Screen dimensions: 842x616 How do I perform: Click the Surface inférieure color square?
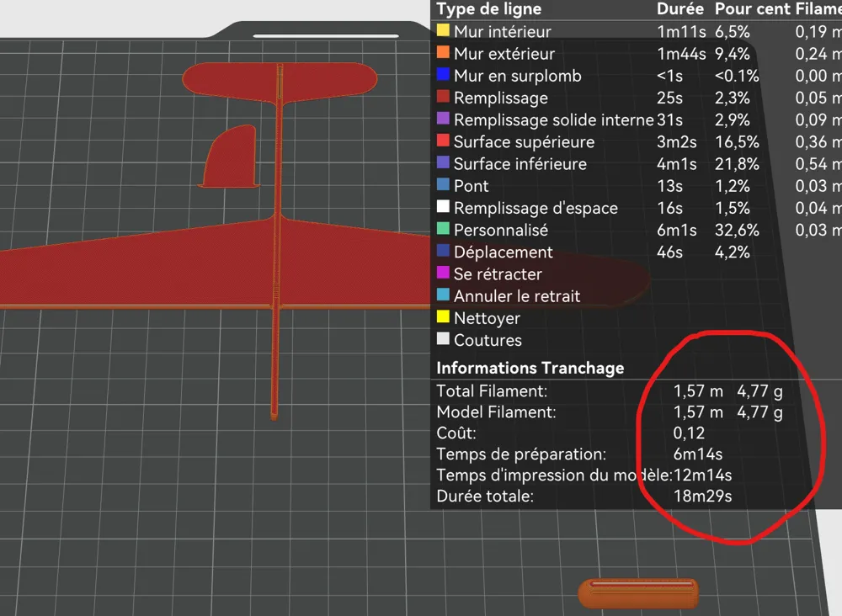coord(443,163)
